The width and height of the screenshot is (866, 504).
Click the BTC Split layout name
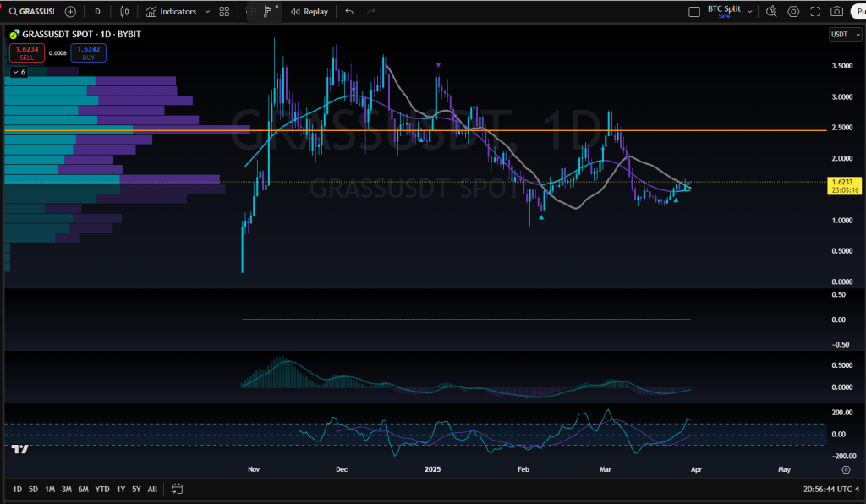click(x=724, y=8)
